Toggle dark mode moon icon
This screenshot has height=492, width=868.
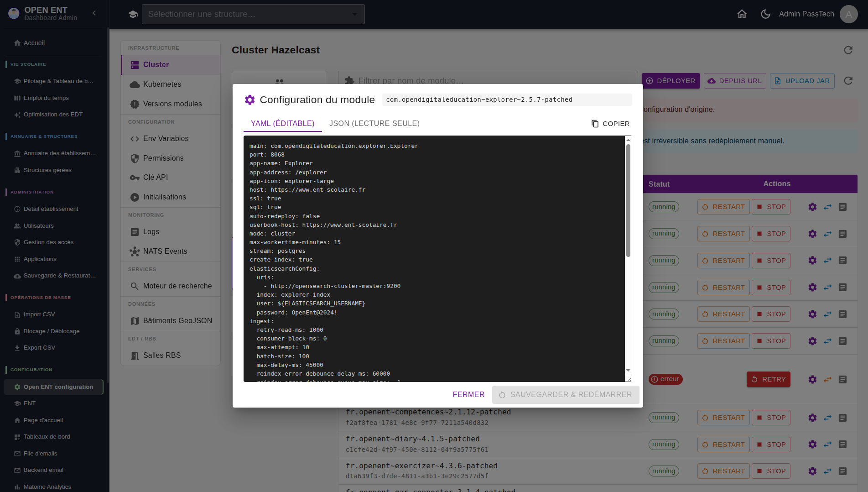point(766,14)
